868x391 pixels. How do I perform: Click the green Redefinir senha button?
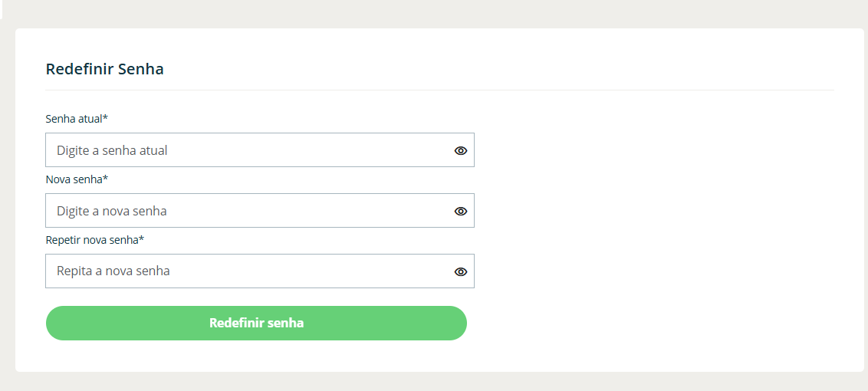[256, 323]
